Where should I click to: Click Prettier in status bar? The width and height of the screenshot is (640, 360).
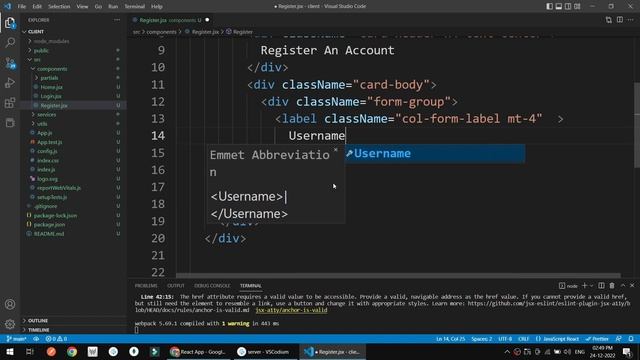click(597, 339)
